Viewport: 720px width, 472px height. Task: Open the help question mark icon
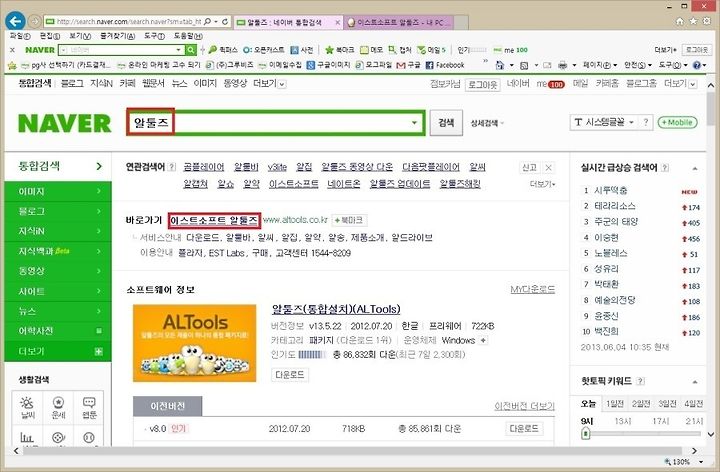[697, 65]
